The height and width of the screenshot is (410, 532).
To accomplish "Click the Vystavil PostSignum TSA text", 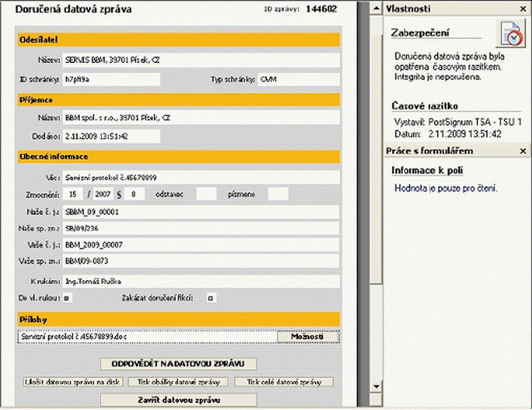I will (x=458, y=122).
